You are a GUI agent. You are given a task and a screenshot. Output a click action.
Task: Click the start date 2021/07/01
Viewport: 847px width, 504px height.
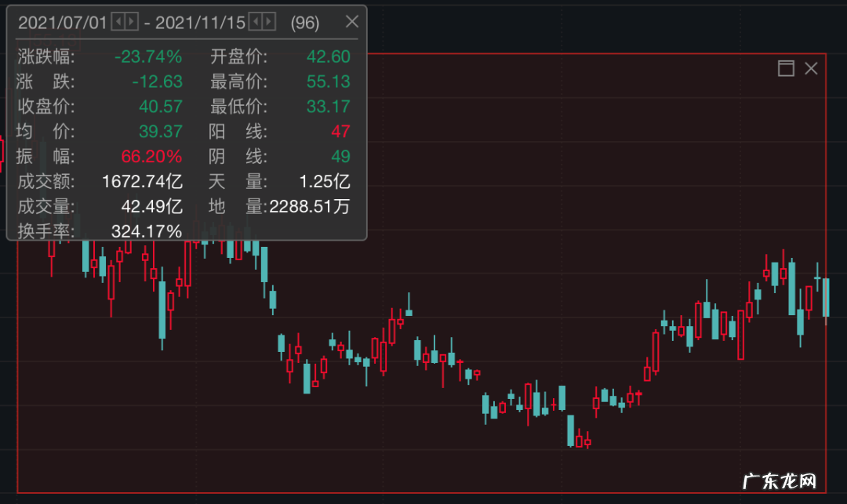[64, 22]
